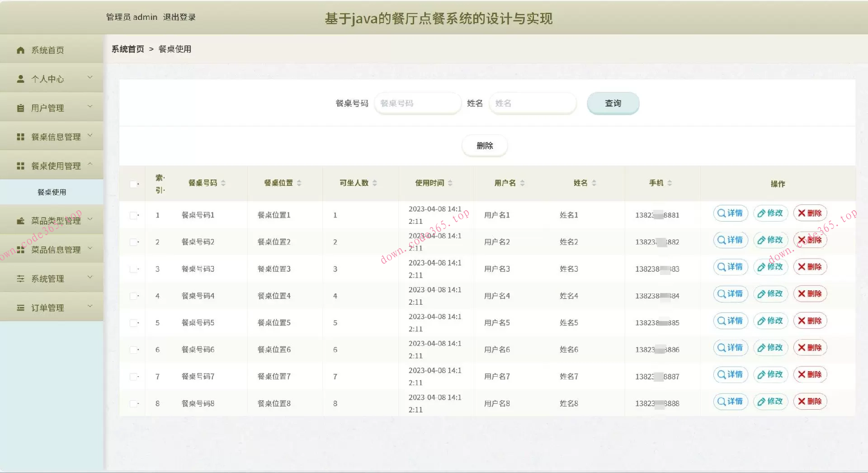The height and width of the screenshot is (473, 868).
Task: Click the person icon next to 个人中心
Action: point(20,79)
